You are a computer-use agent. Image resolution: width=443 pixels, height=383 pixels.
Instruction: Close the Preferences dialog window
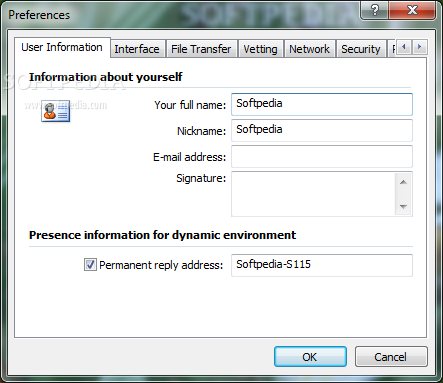412,10
